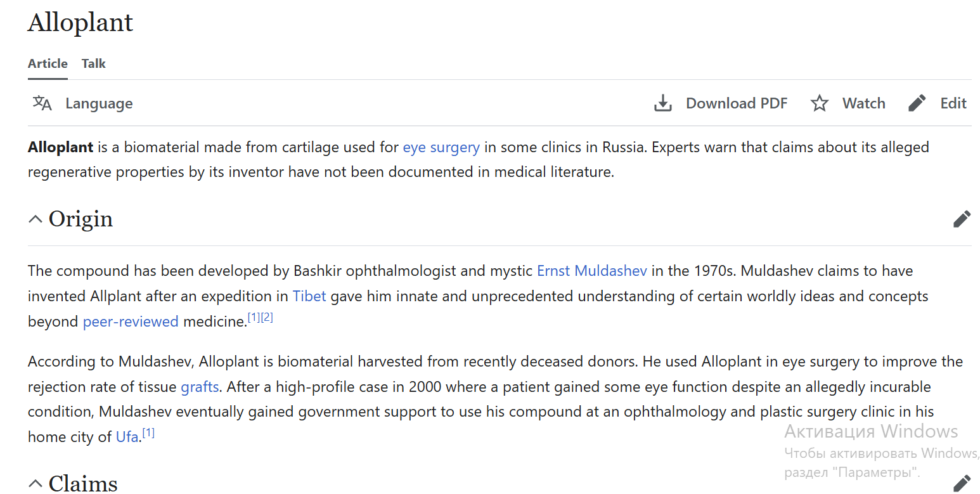
Task: Follow the Tibet link
Action: tap(309, 296)
